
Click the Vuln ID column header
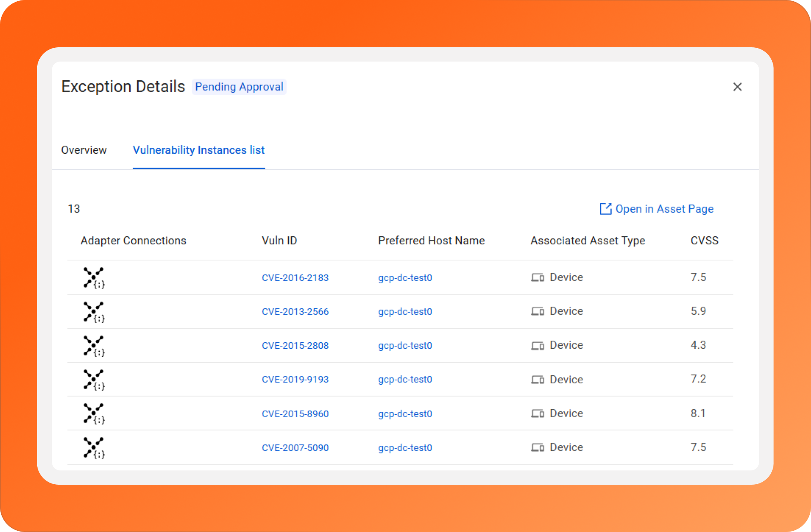coord(279,241)
